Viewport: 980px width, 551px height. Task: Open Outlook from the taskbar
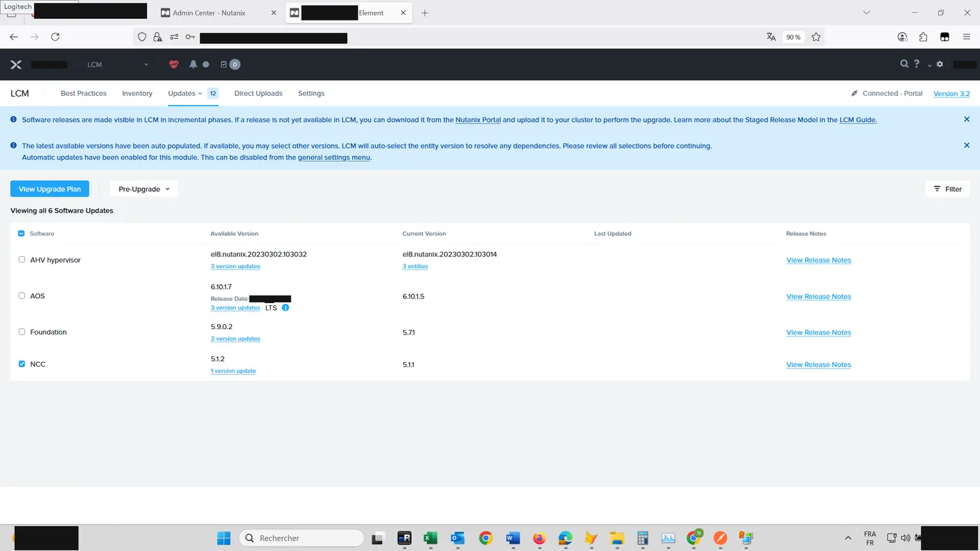pos(458,538)
